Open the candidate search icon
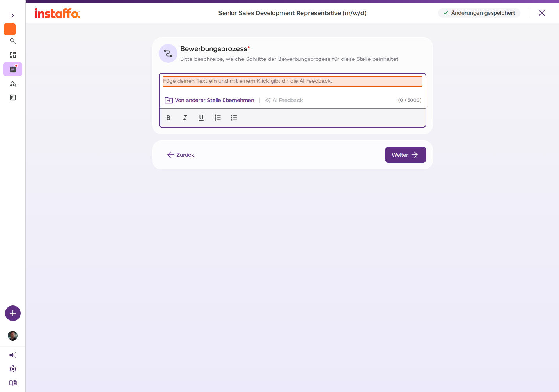Viewport: 559px width, 392px height. tap(13, 84)
